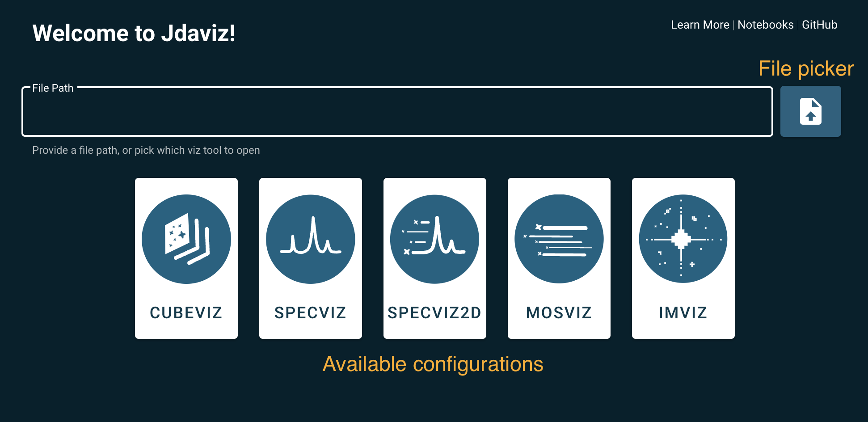Select the Specviz spectrum icon
Viewport: 868px width, 422px height.
(310, 239)
